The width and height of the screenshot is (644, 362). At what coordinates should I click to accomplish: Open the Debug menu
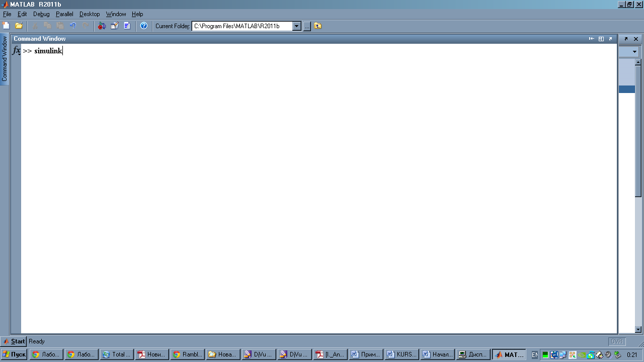pos(41,14)
